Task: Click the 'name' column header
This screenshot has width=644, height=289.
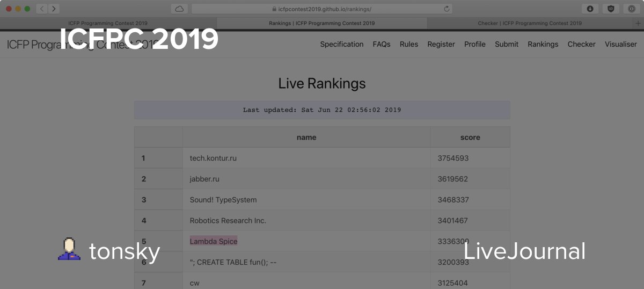Action: [x=306, y=138]
